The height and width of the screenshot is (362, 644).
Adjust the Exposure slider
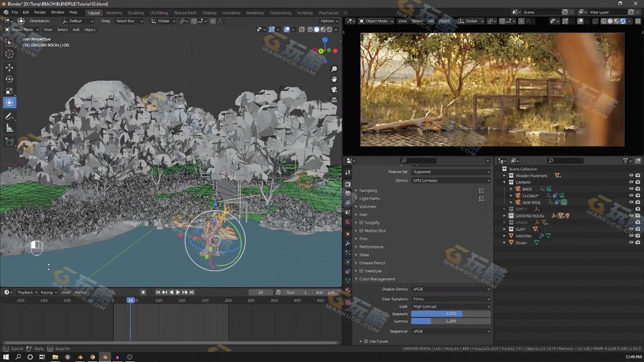(x=450, y=314)
